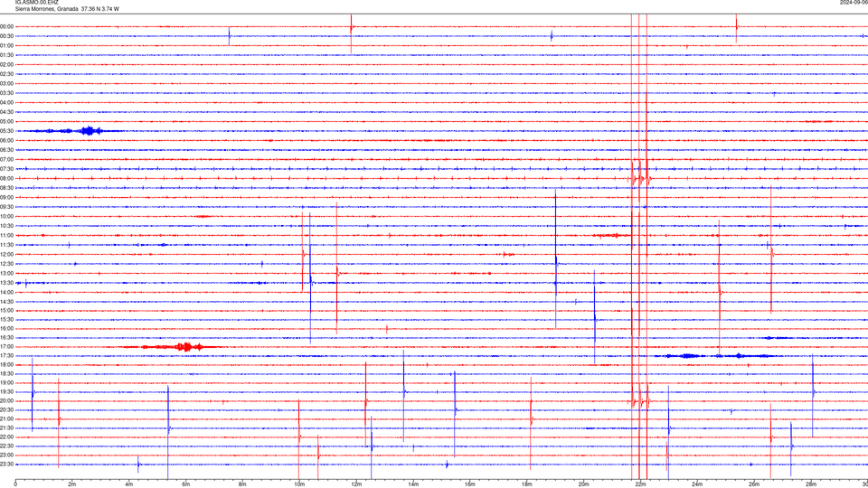Select the 09:00 trace time label
The image size is (868, 488).
click(x=7, y=198)
